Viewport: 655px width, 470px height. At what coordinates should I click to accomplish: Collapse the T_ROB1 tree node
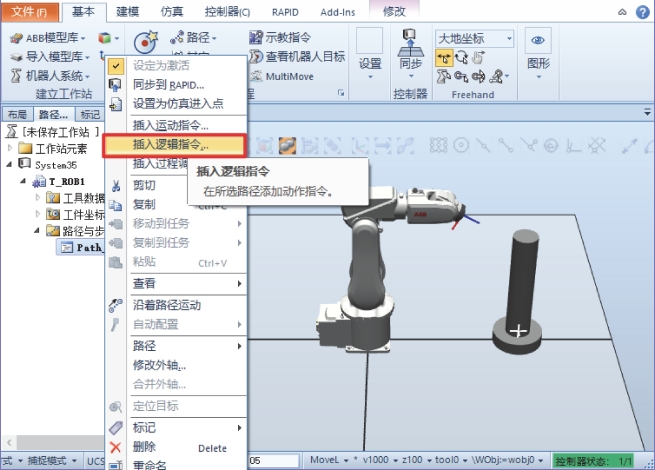pos(23,181)
